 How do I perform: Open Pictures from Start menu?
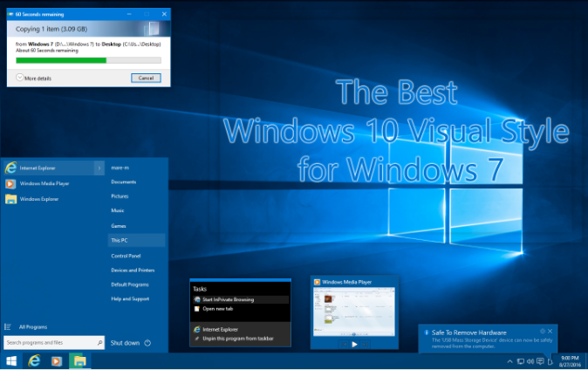120,196
